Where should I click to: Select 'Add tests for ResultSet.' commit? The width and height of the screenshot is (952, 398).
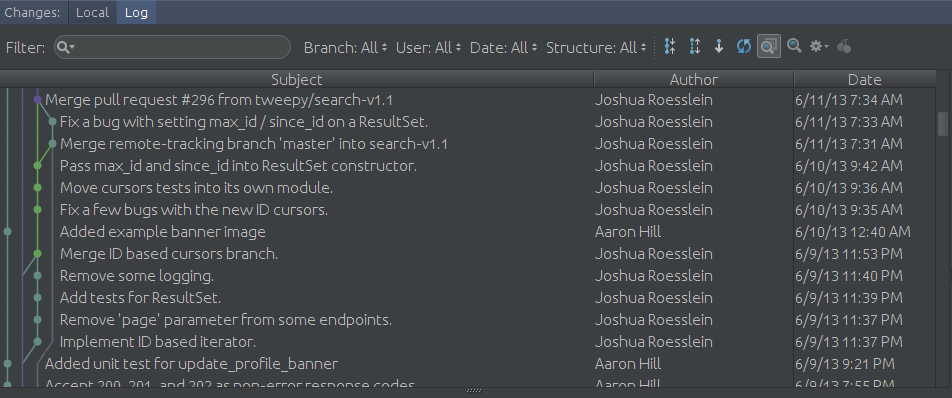click(140, 298)
